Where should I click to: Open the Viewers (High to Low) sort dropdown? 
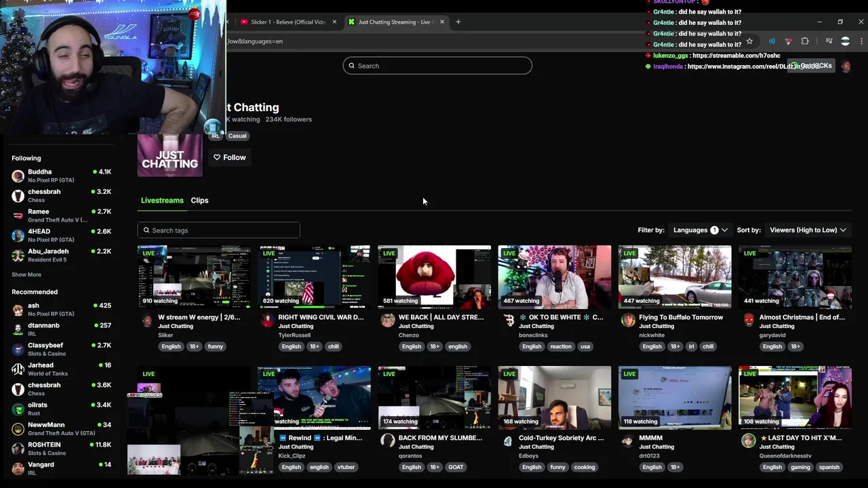(x=808, y=230)
